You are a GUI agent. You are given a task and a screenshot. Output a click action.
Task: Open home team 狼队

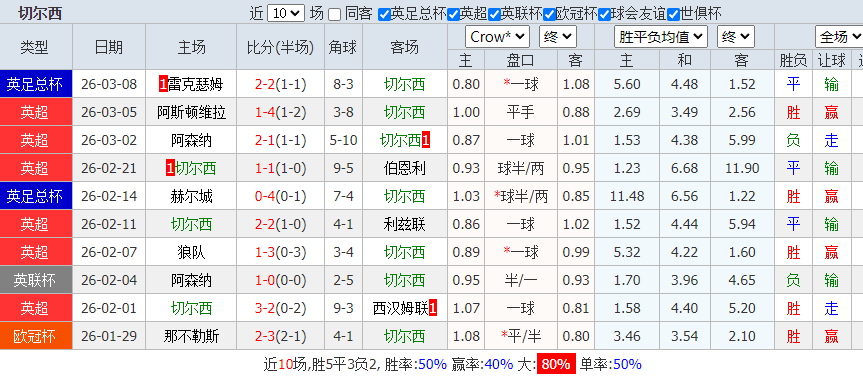point(192,252)
